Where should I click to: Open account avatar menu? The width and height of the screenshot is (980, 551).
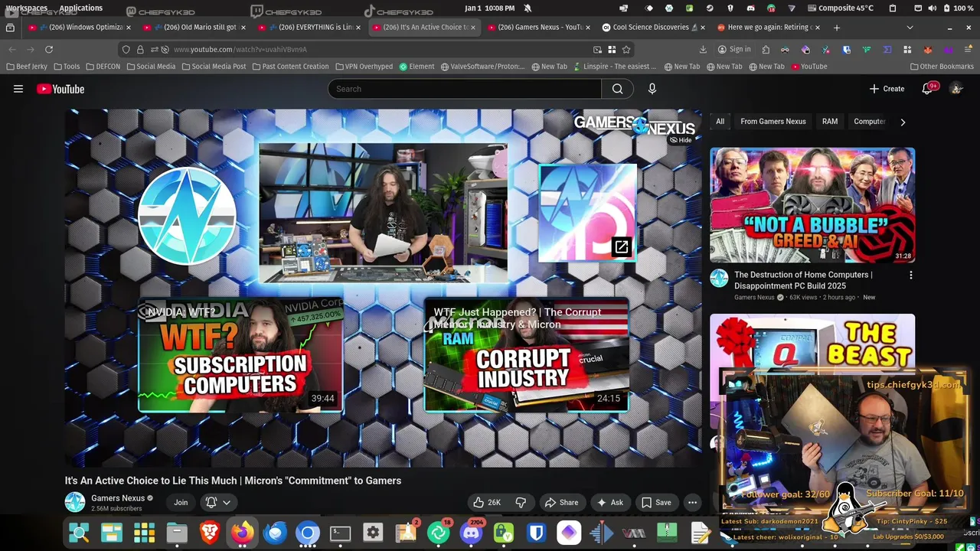point(956,89)
